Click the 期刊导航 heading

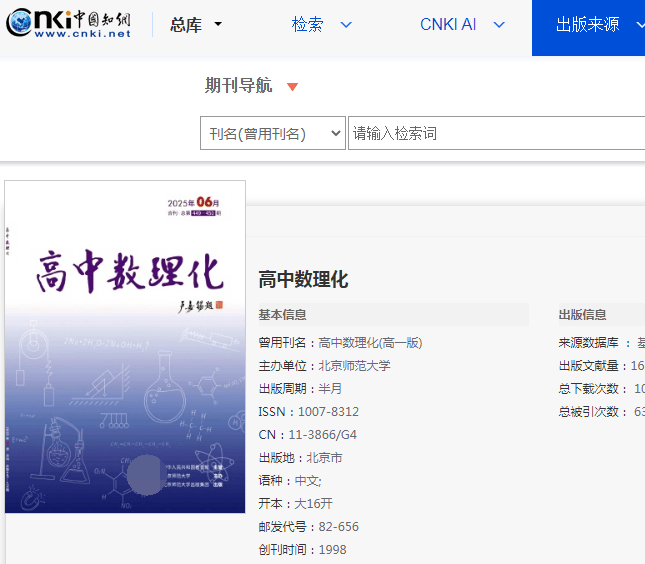pos(238,86)
